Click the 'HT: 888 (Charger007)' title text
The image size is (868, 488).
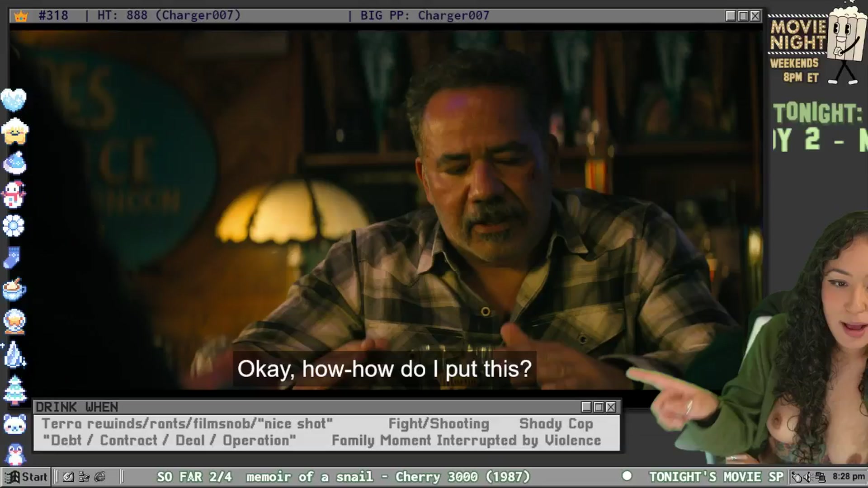point(169,16)
